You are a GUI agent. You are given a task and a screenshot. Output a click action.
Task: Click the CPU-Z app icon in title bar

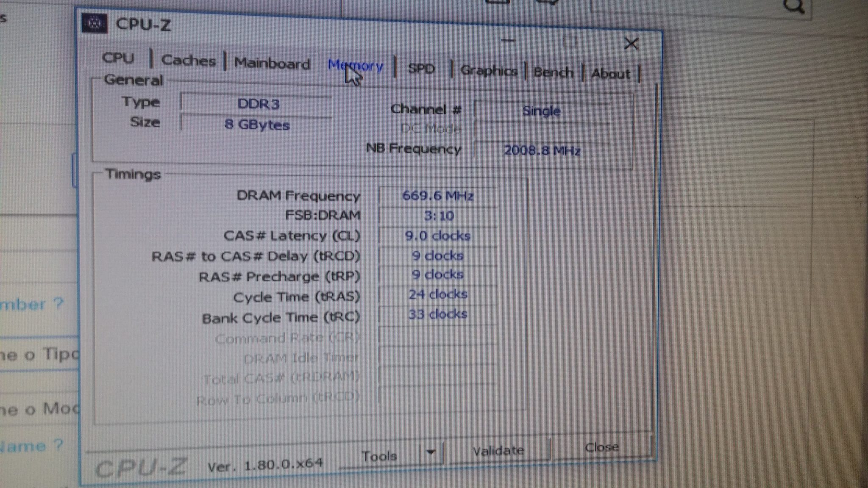pos(94,23)
